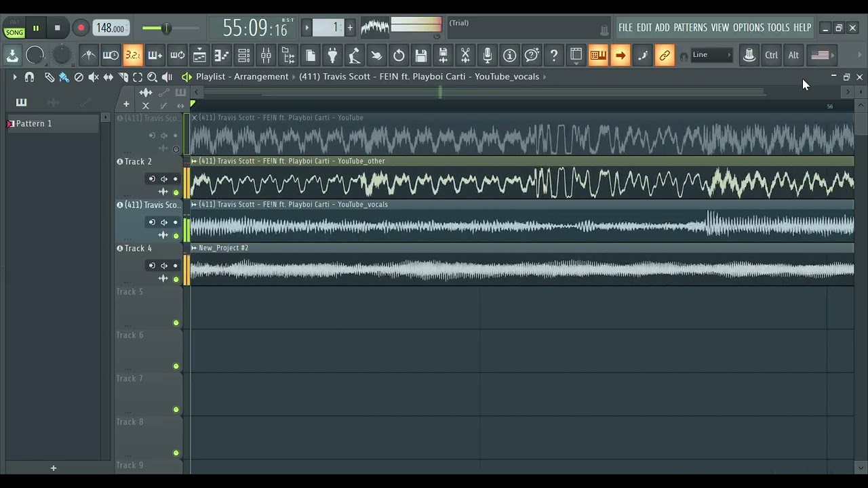Pause playback with the pause button
This screenshot has height=488, width=868.
point(36,28)
